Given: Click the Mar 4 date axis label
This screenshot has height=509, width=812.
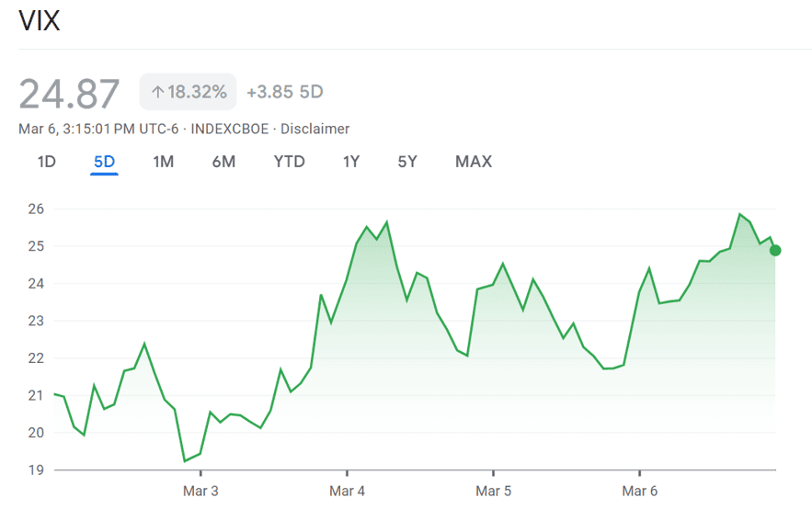Looking at the screenshot, I should tap(347, 491).
